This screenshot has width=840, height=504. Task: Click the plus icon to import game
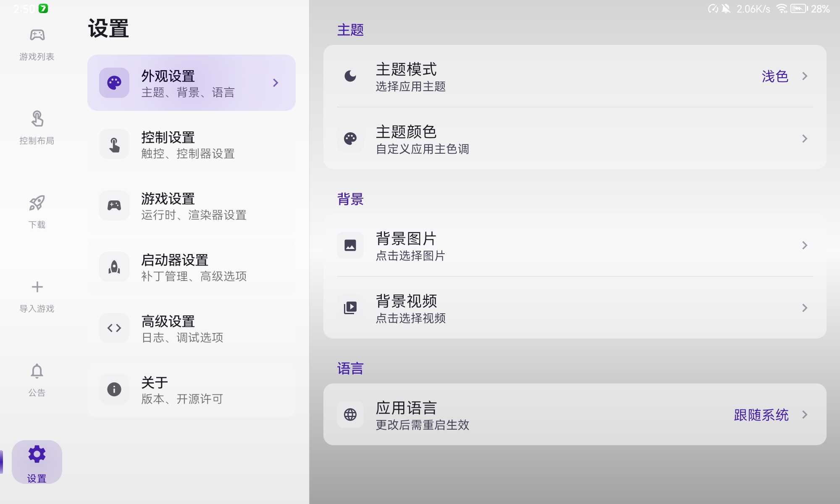tap(37, 287)
